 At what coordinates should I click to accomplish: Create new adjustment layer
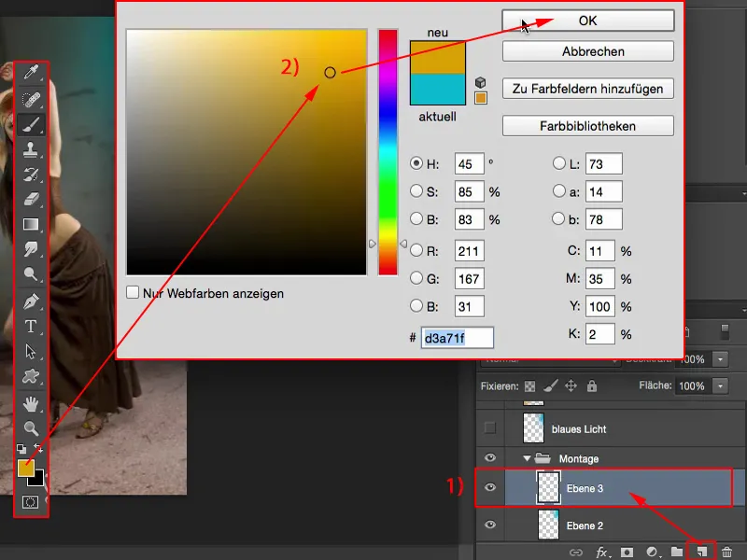(652, 553)
